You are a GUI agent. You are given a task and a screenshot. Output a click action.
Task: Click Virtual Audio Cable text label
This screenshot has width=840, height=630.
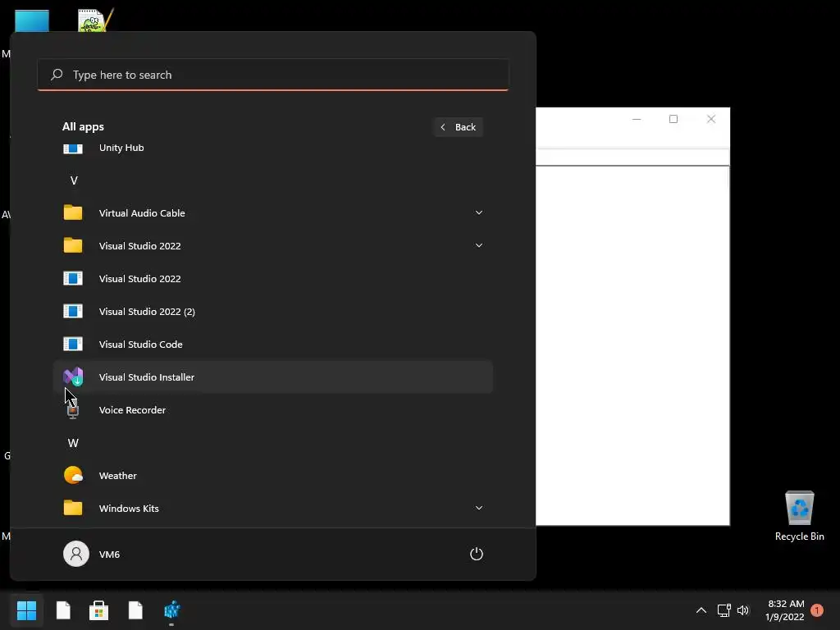[142, 213]
